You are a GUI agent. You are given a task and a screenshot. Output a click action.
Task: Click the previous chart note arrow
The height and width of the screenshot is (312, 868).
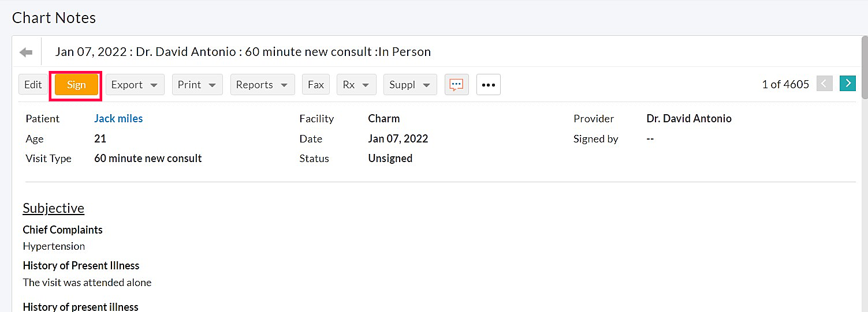(824, 84)
